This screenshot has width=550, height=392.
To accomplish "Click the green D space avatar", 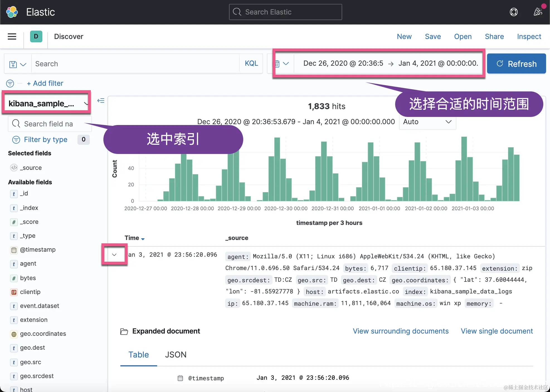I will click(36, 36).
